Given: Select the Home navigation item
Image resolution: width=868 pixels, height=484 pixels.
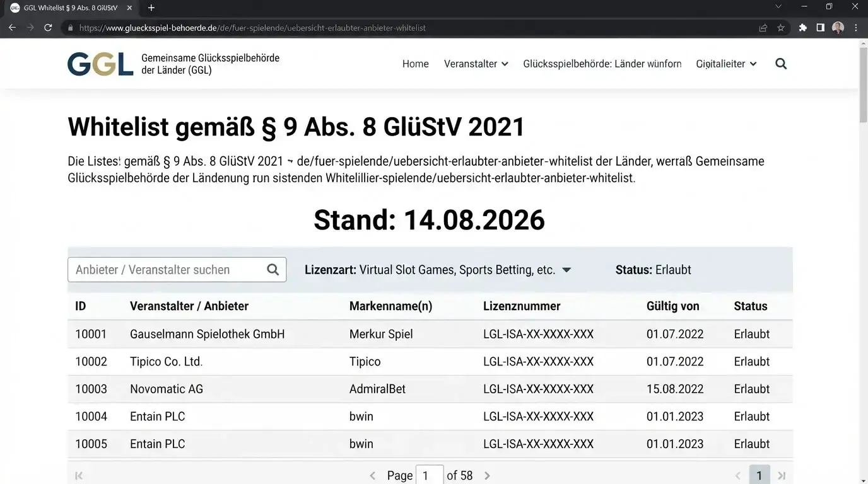Looking at the screenshot, I should pos(416,64).
